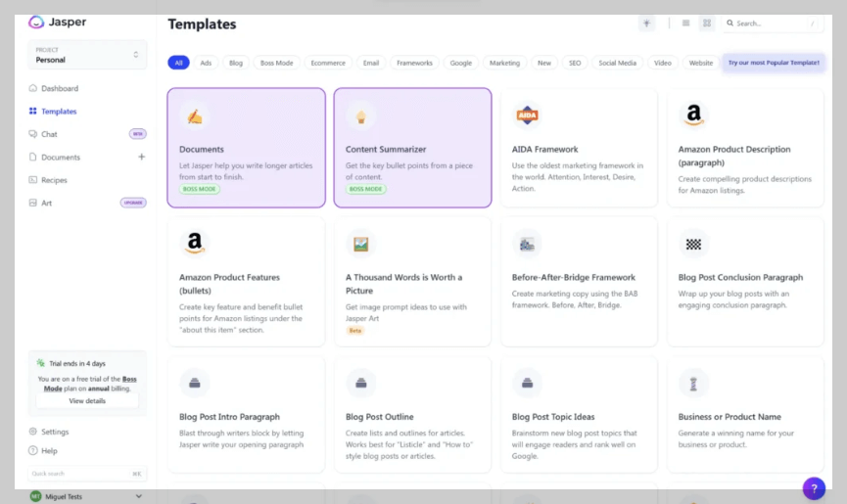Click the template Search field
Image resolution: width=847 pixels, height=504 pixels.
(773, 23)
